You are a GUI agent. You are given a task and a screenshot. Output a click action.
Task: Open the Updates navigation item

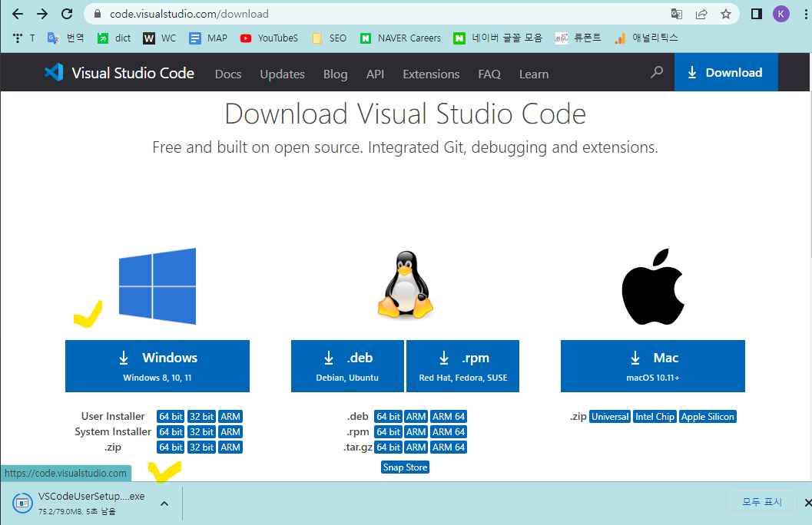tap(282, 74)
